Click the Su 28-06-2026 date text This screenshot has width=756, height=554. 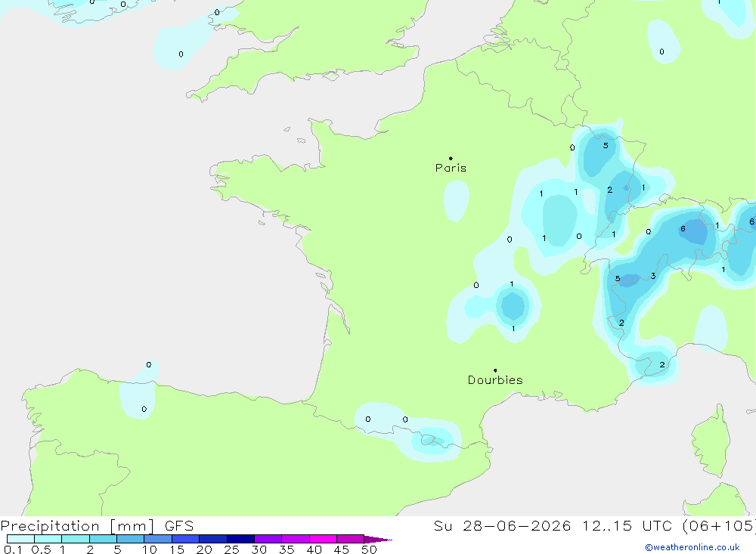tap(502, 526)
